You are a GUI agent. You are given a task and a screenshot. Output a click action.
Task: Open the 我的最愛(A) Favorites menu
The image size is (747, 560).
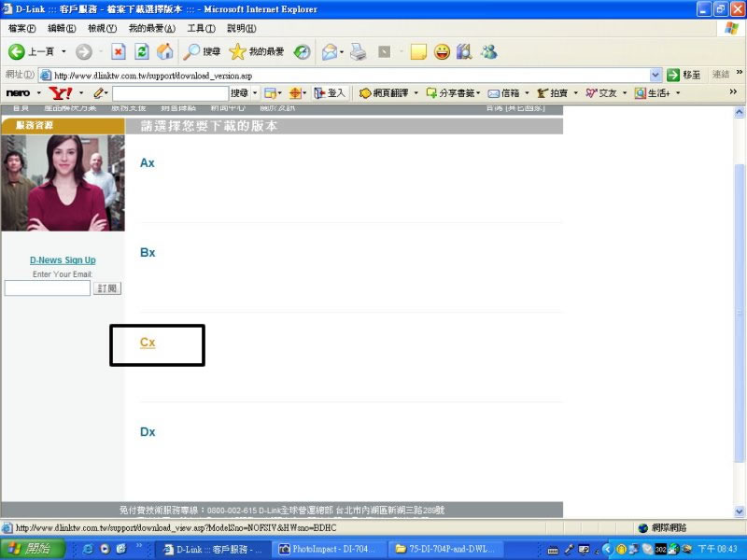pyautogui.click(x=152, y=29)
